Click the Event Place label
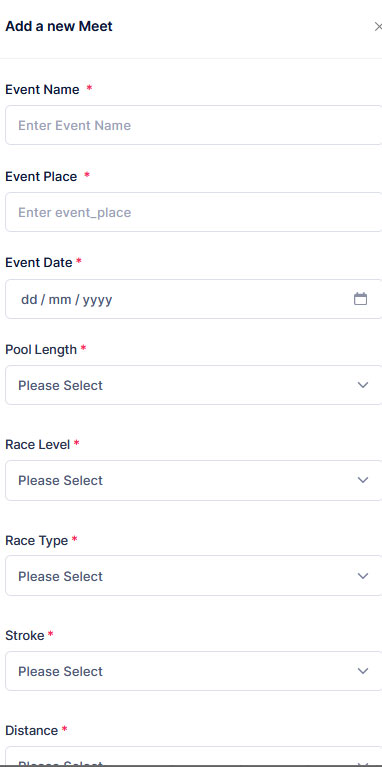 [41, 177]
